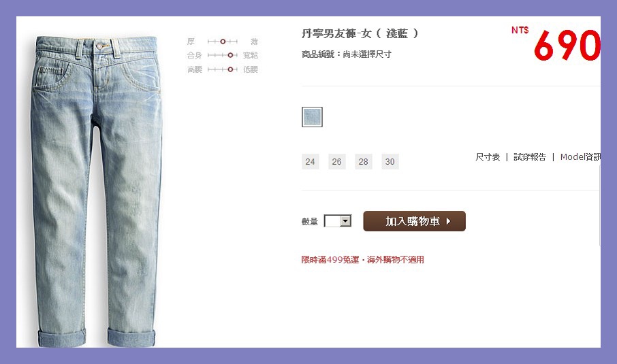Click the jeans product image
The height and width of the screenshot is (364, 617).
pyautogui.click(x=97, y=191)
